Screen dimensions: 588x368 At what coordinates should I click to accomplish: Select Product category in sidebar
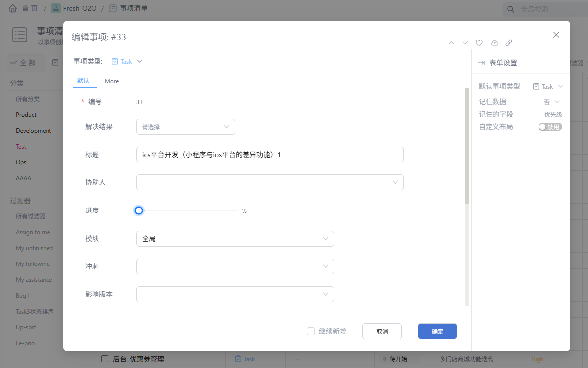click(26, 115)
